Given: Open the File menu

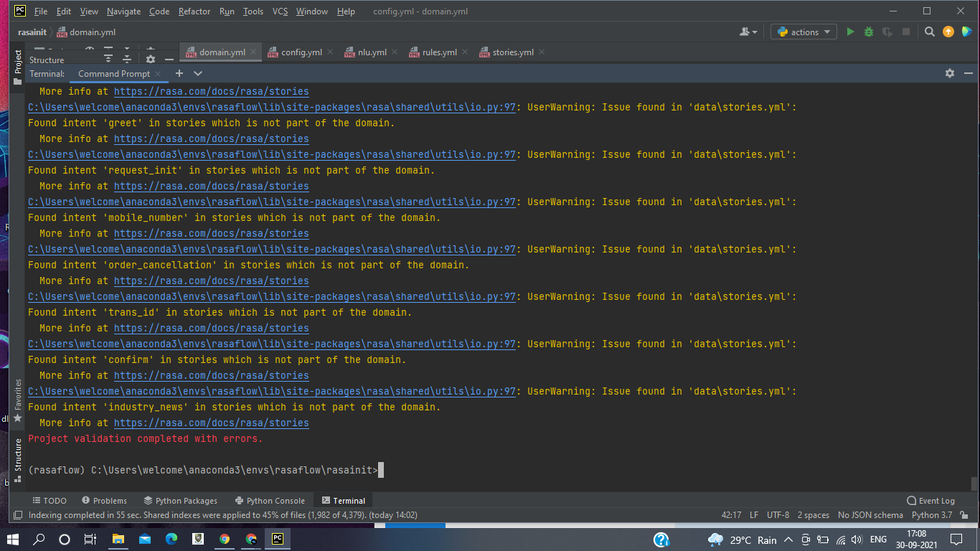Looking at the screenshot, I should click(41, 11).
